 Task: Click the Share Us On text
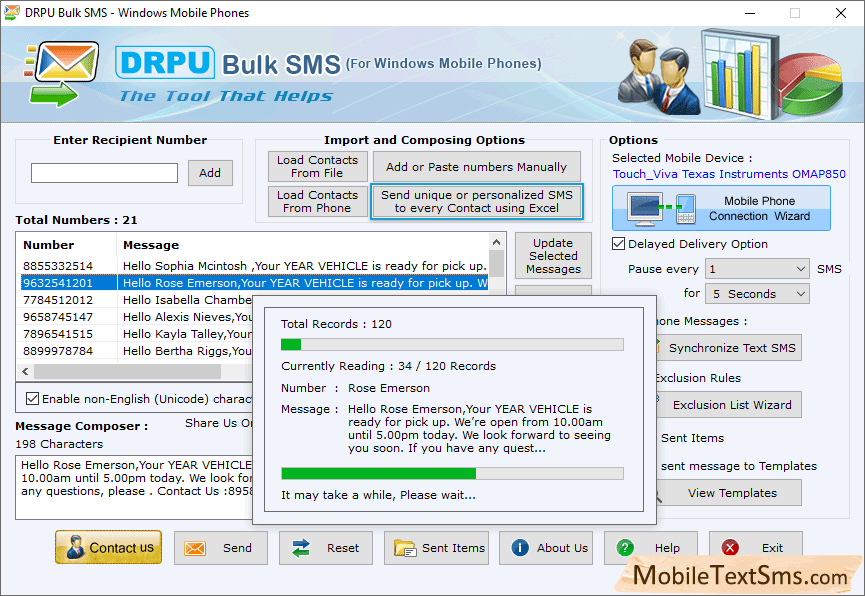click(x=218, y=423)
